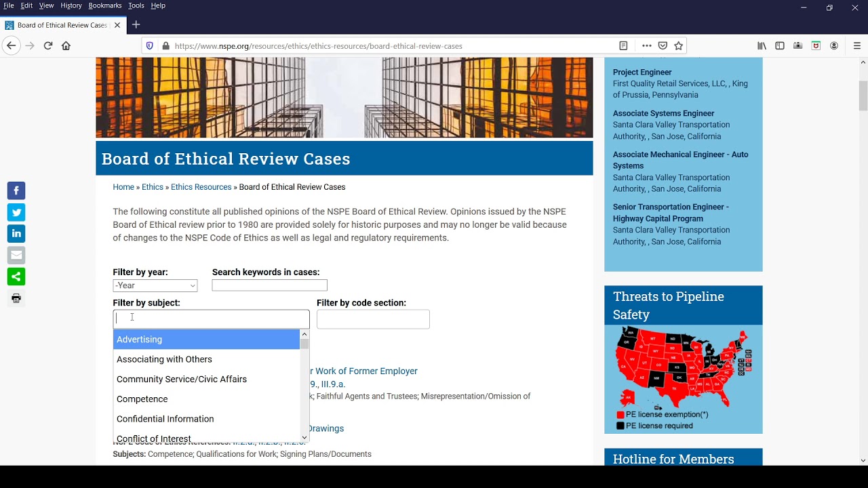
Task: Open the Filter by year dropdown
Action: point(155,285)
